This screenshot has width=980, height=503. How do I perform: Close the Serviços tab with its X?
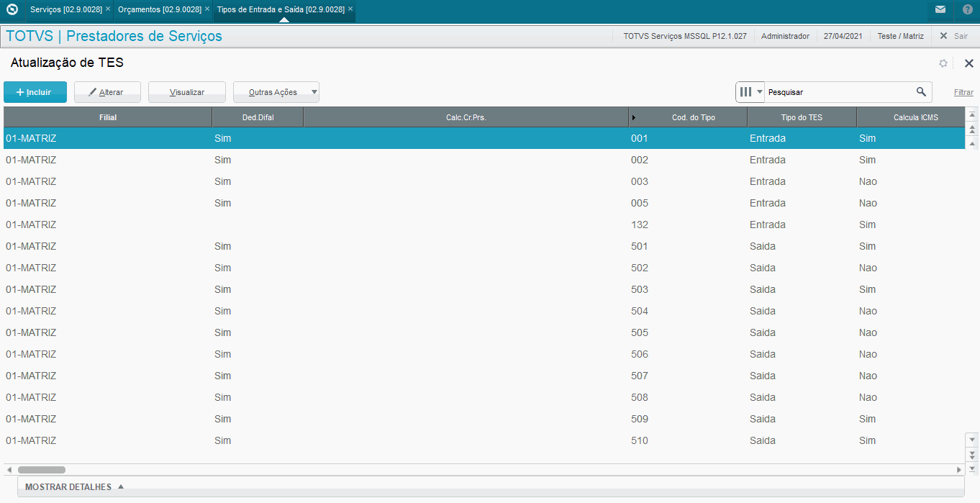pos(108,9)
